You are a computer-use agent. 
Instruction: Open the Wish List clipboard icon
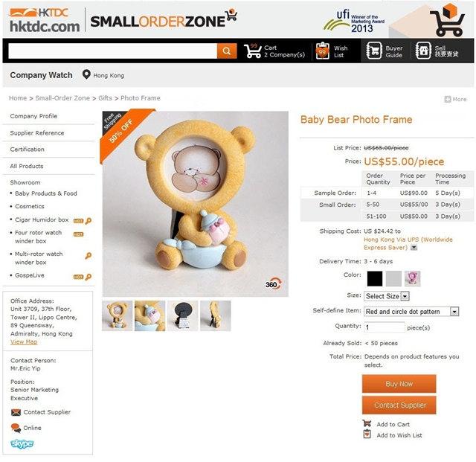322,51
